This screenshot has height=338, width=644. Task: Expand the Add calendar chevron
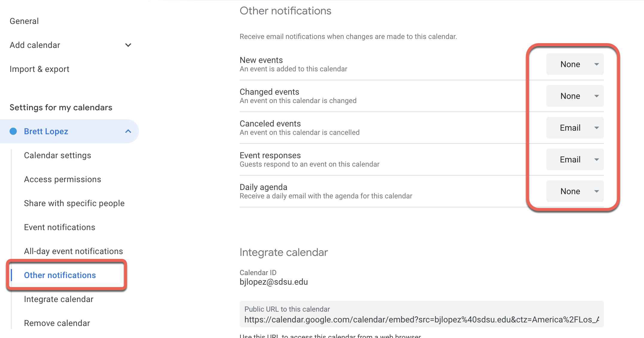coord(128,45)
